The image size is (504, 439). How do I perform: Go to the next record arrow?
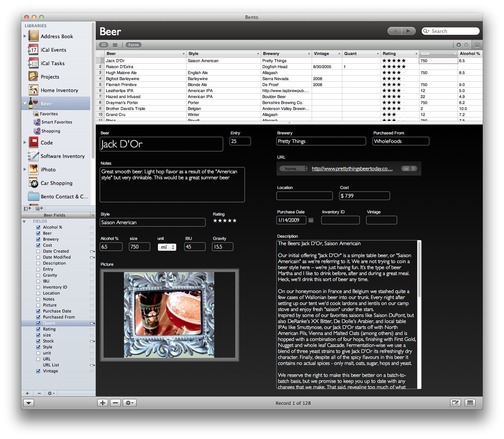(409, 31)
